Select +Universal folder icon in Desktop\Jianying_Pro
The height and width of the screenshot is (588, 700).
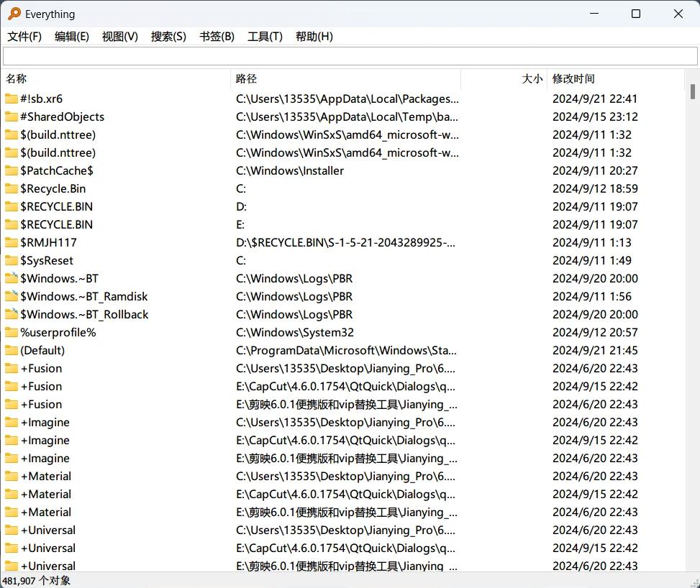pos(12,530)
